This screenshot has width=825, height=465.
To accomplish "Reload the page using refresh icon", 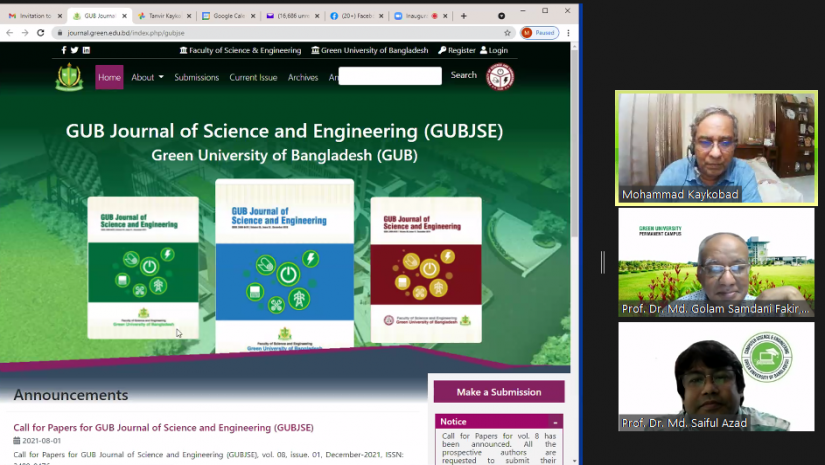I will (x=40, y=33).
